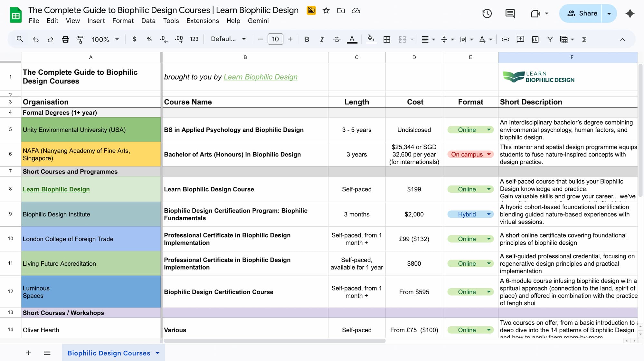644x361 pixels.
Task: Star this spreadsheet document
Action: coord(326,11)
